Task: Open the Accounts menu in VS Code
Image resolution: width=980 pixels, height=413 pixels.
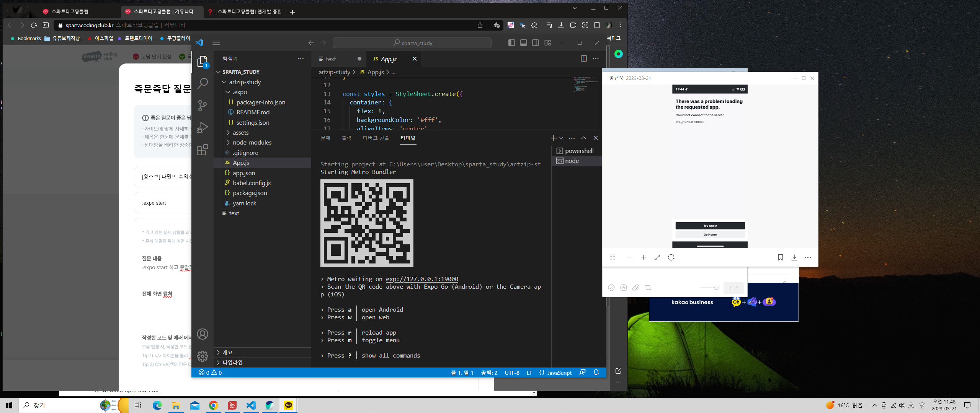Action: tap(202, 334)
